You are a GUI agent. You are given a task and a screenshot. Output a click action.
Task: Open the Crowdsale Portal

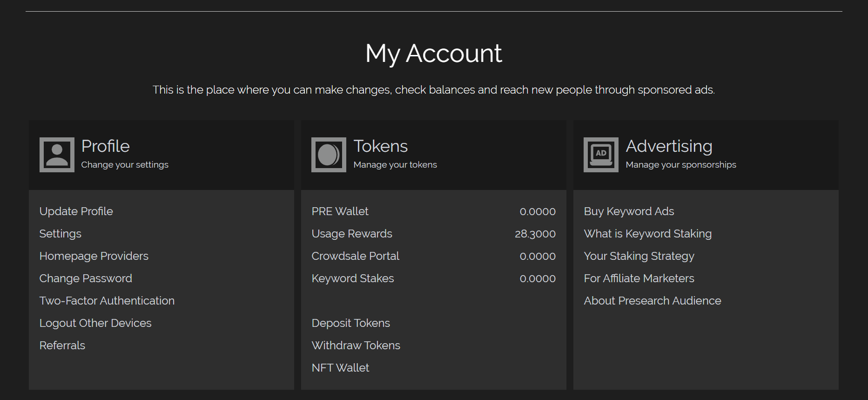coord(356,256)
